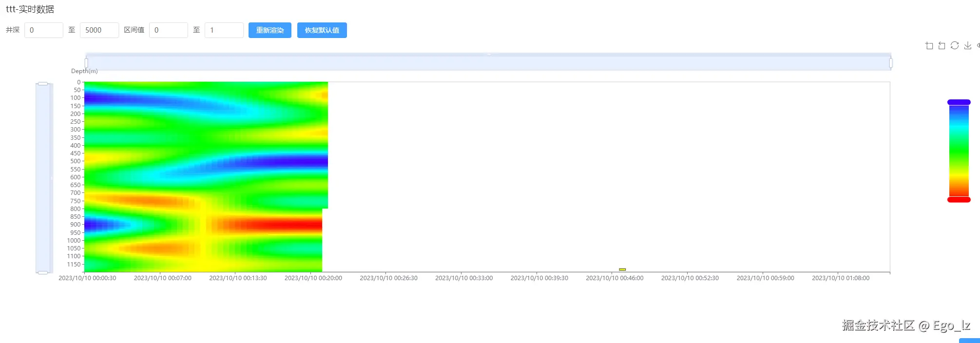
Task: Click the '井深' field label
Action: [x=13, y=30]
